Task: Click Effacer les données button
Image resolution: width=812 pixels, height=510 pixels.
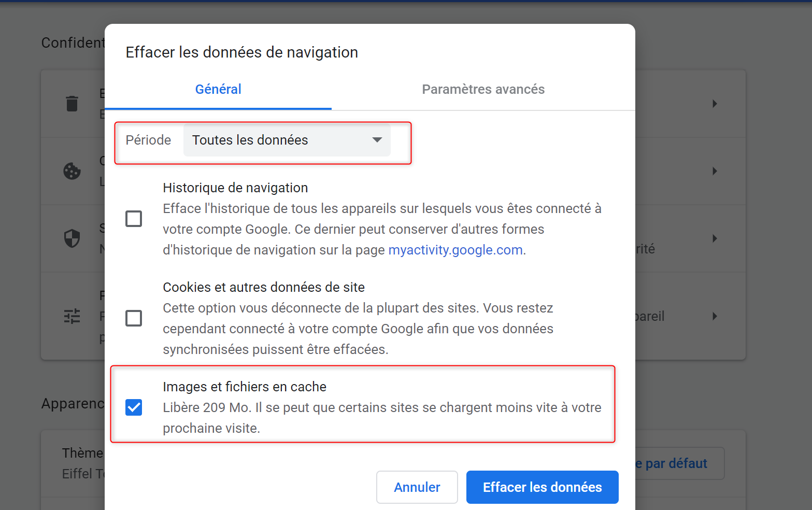Action: coord(542,487)
